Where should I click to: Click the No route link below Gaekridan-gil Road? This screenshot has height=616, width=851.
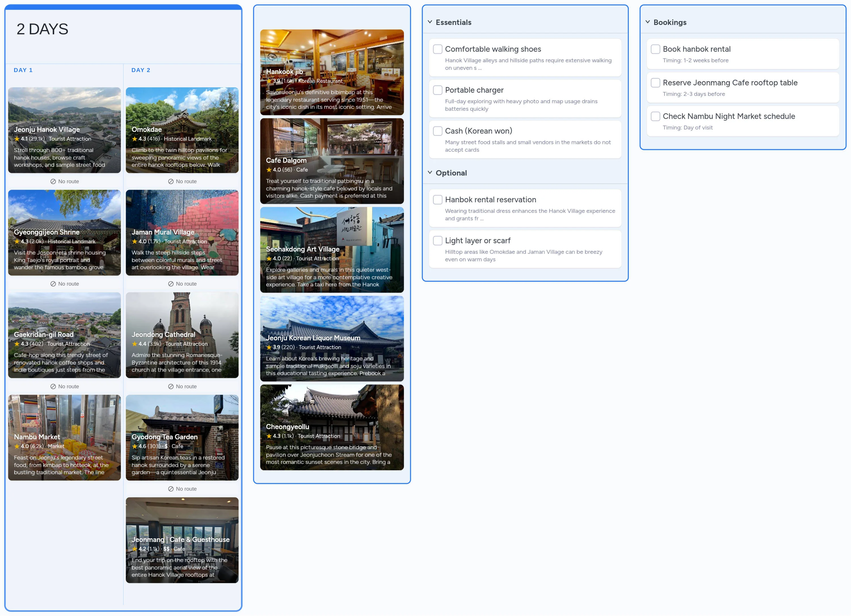point(65,386)
